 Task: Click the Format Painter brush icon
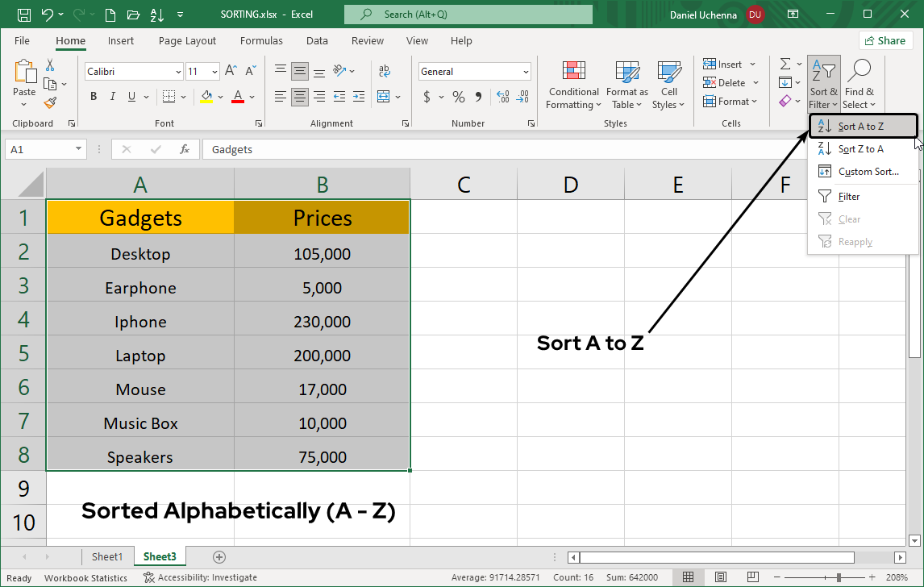tap(50, 102)
